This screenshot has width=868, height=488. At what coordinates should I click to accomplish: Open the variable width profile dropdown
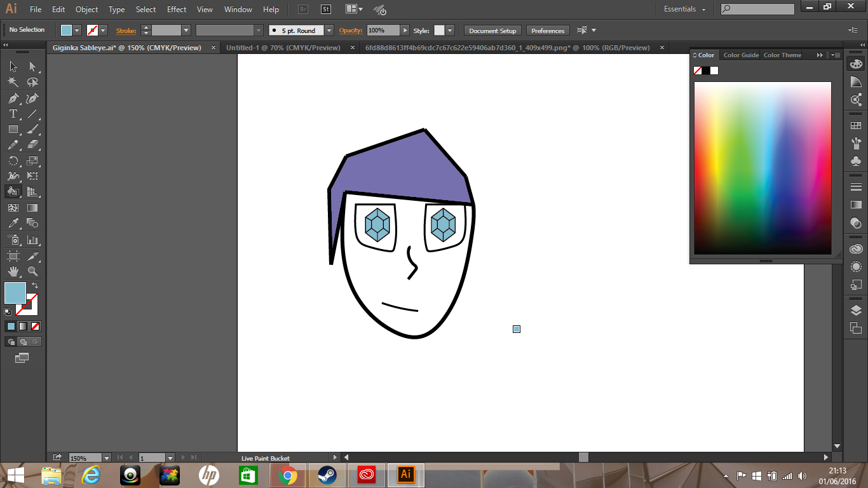[259, 30]
